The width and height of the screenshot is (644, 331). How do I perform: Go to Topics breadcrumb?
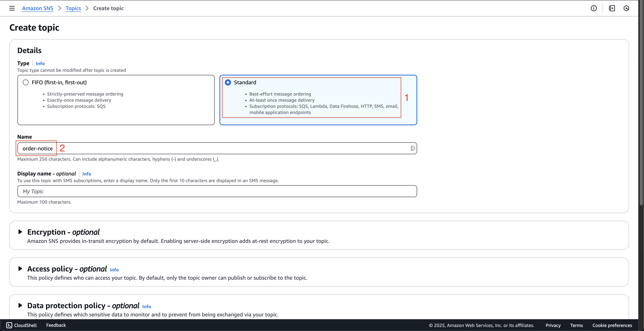click(73, 8)
